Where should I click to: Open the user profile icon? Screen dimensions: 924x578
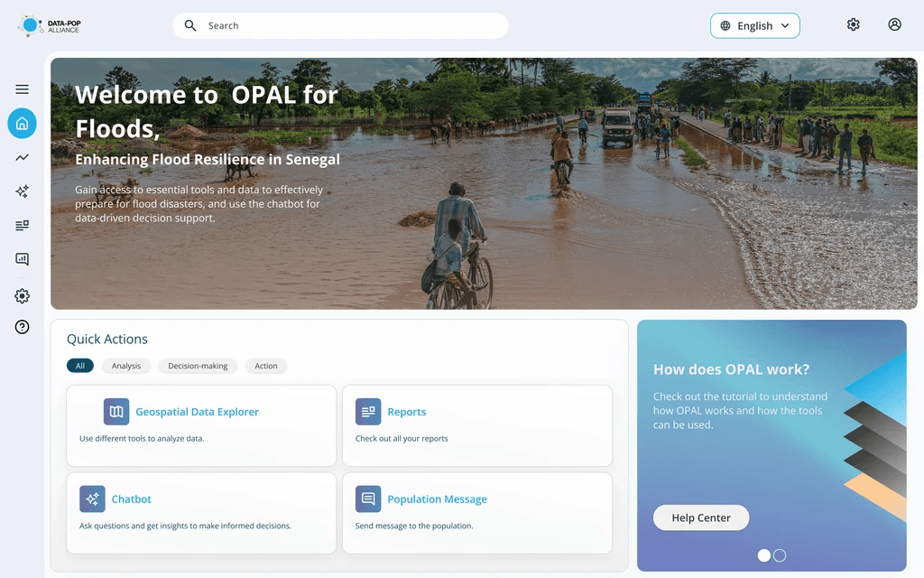(x=894, y=24)
